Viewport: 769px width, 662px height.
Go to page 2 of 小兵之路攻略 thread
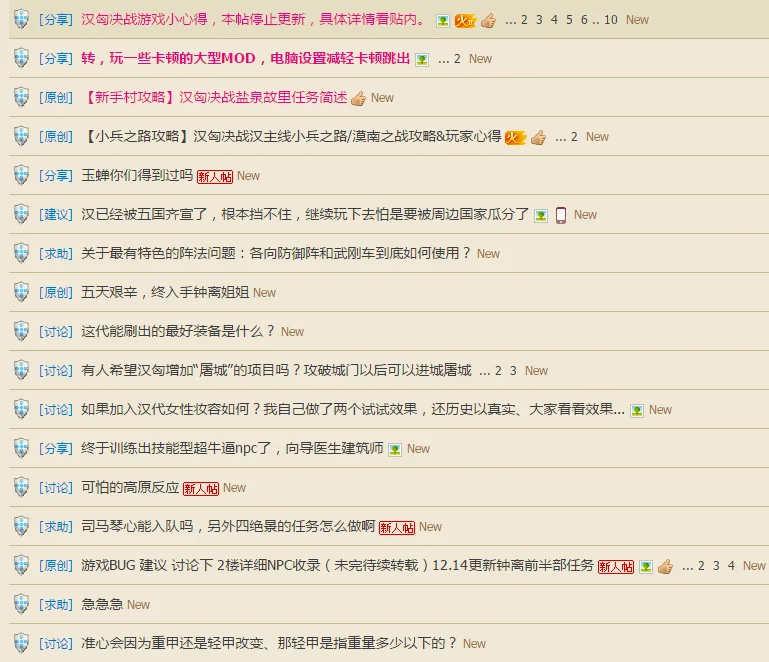(574, 137)
